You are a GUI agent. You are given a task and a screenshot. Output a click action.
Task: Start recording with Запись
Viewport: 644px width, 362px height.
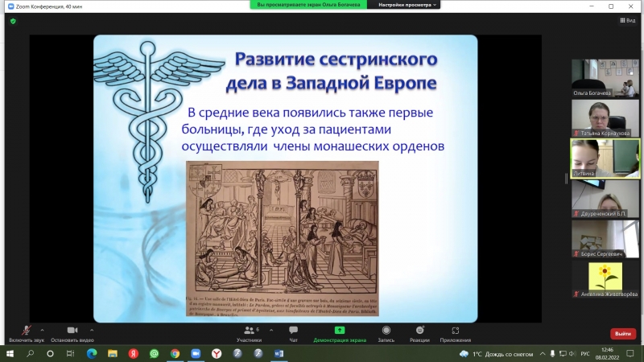tap(386, 334)
